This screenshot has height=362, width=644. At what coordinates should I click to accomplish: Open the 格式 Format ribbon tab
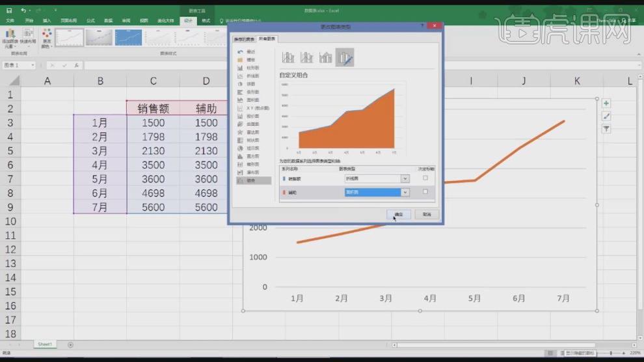click(206, 21)
